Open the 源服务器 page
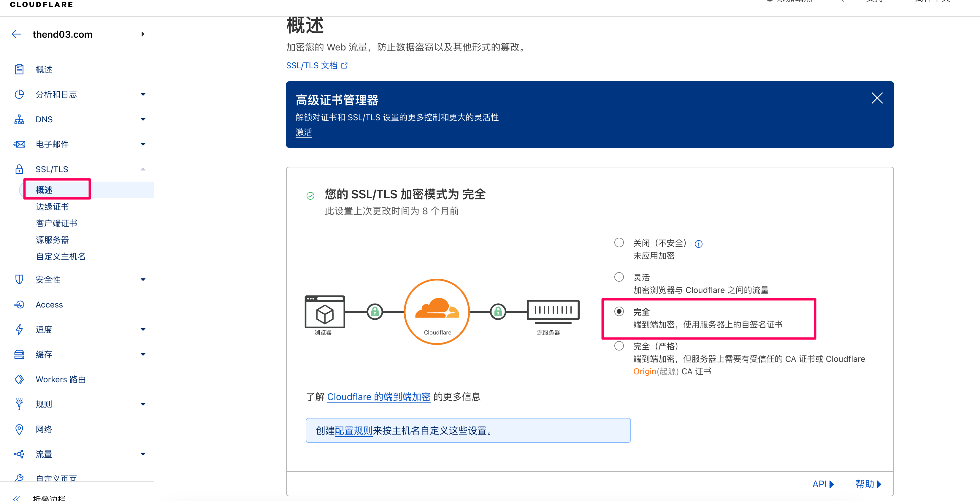 pyautogui.click(x=53, y=240)
